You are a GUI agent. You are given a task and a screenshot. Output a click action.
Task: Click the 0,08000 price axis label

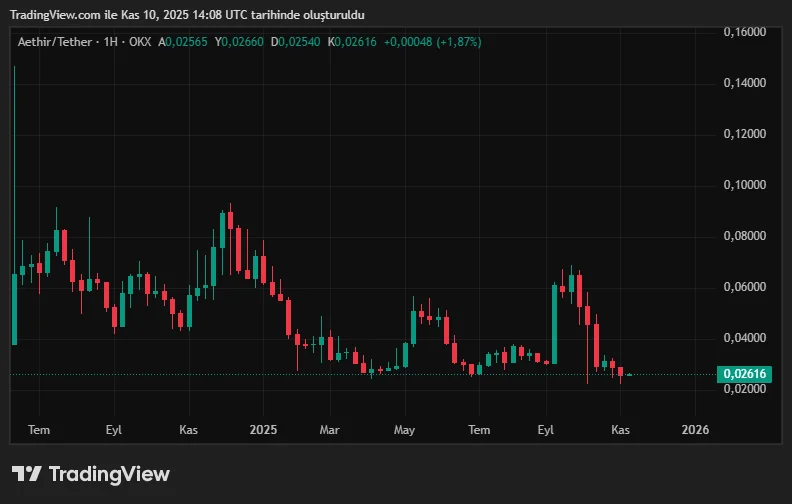click(744, 236)
